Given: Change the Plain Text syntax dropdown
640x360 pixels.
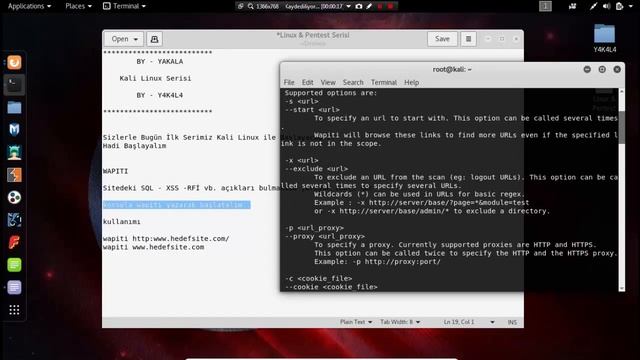Looking at the screenshot, I should click(356, 322).
